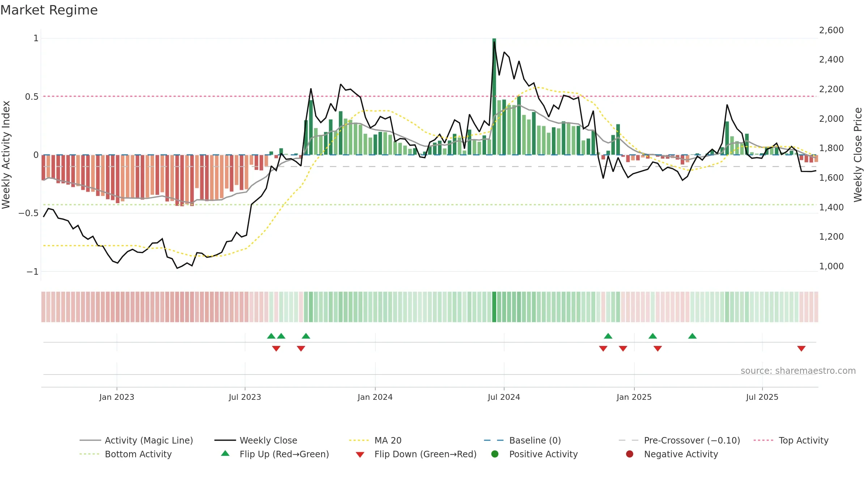Click the Jan 2025 x-axis label

tap(634, 397)
